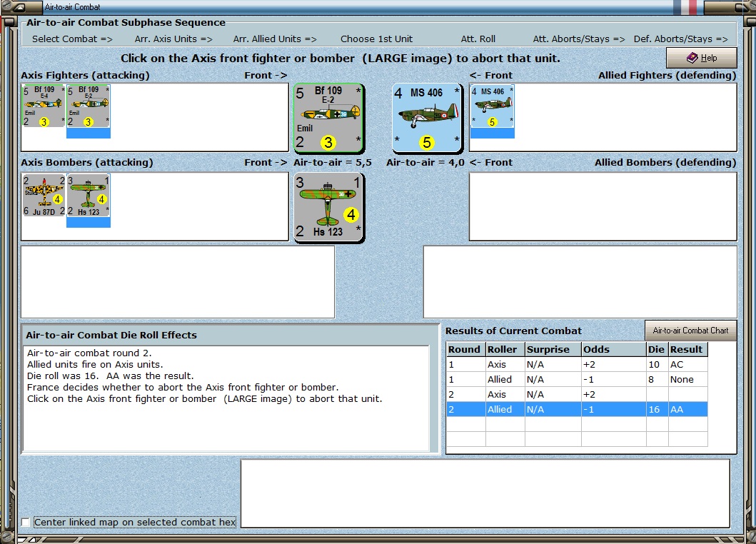Open the Air-to-air Combat Chart
This screenshot has height=544, width=756.
[690, 331]
